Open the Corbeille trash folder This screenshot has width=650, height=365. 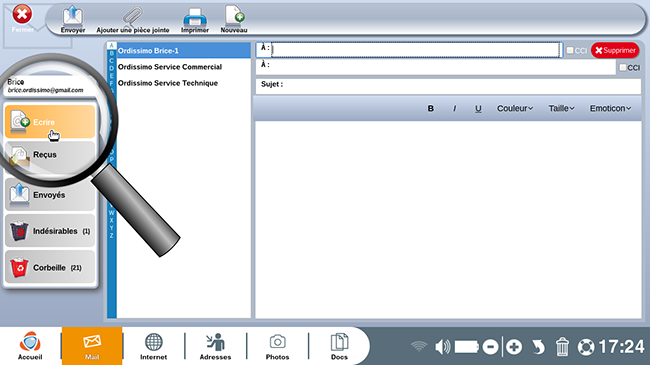pyautogui.click(x=50, y=267)
